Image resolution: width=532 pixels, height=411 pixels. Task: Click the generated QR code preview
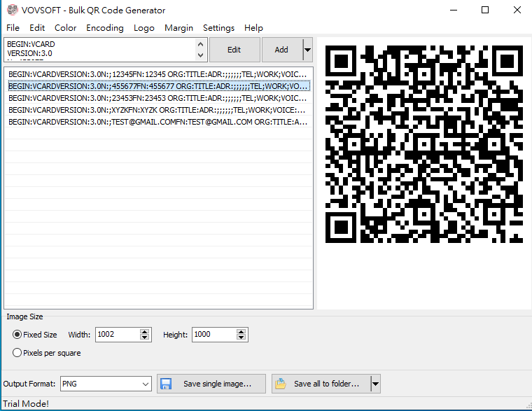[424, 144]
